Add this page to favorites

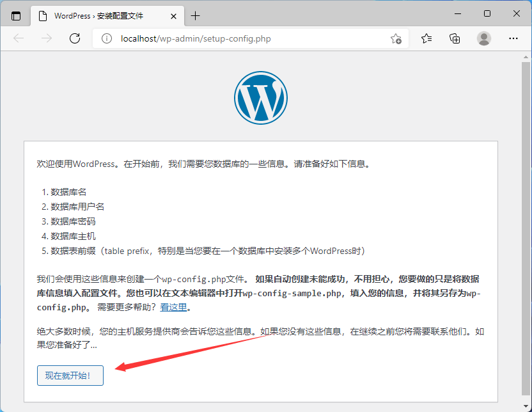point(396,38)
